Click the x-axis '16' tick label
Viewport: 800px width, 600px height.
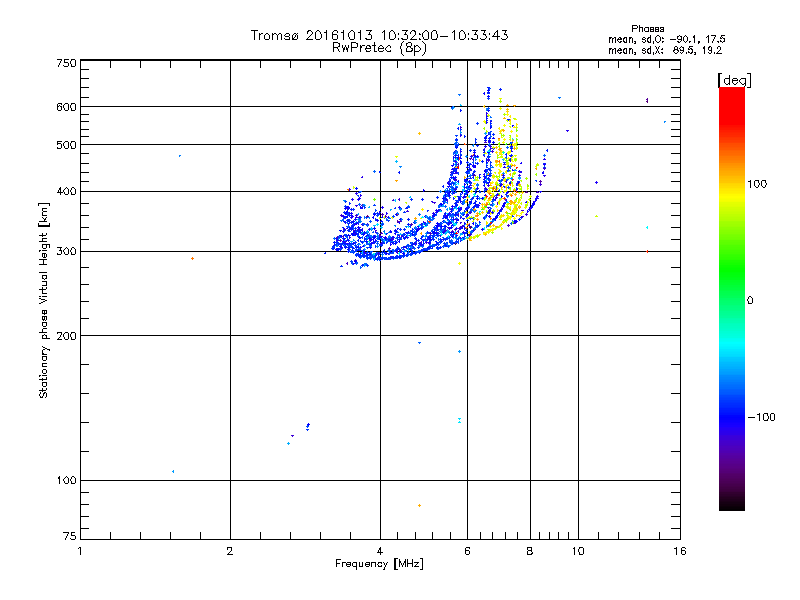click(680, 551)
